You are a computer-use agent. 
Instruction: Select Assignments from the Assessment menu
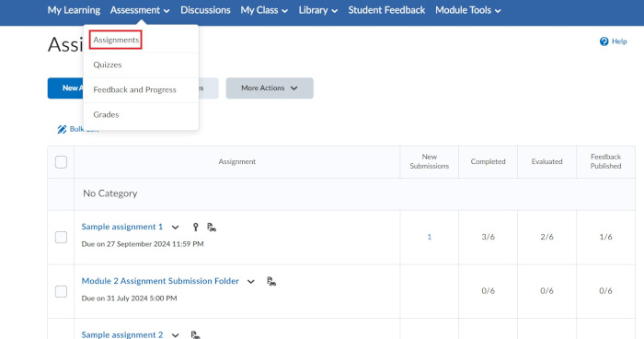116,40
